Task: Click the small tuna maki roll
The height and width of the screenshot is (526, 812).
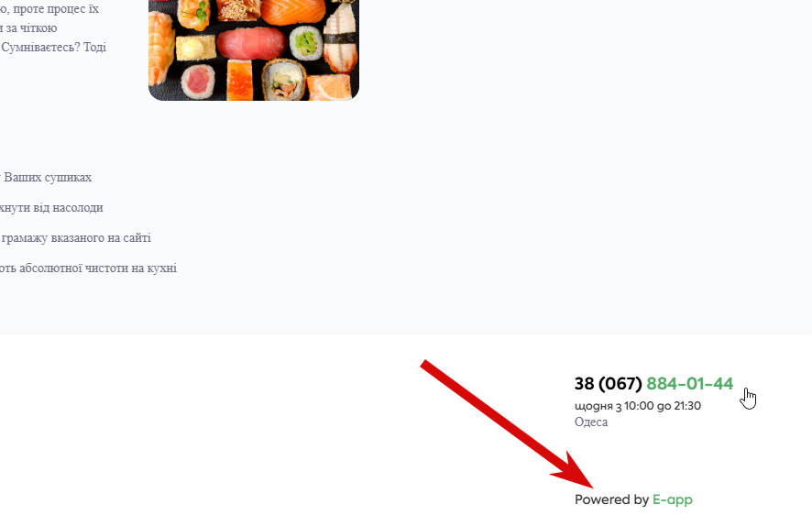Action: [198, 82]
